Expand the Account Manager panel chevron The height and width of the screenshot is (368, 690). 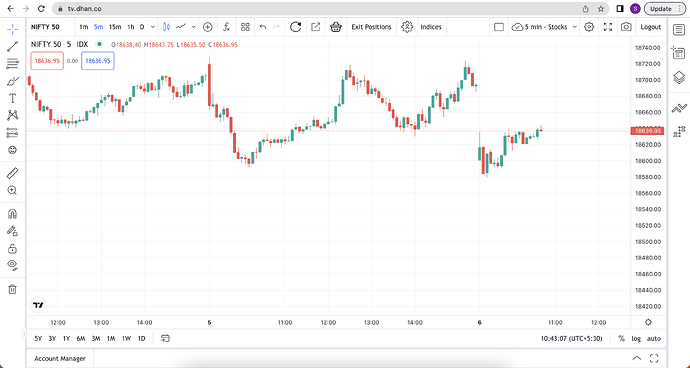pos(637,358)
